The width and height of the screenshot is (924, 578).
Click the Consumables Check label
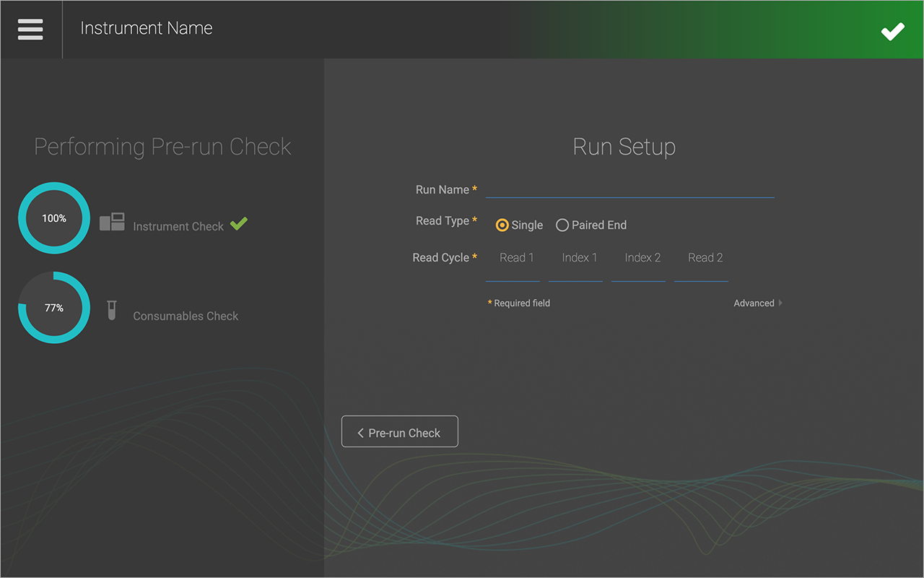(186, 316)
